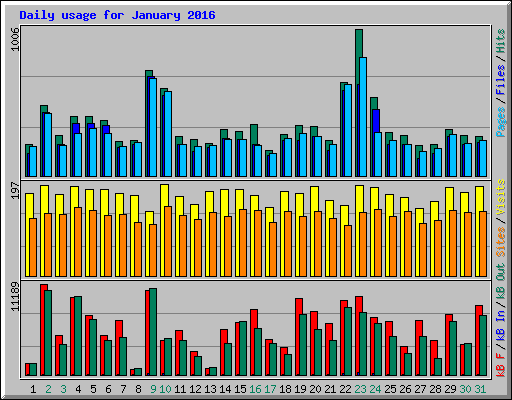Click day label 28 on the x-axis
This screenshot has height=400, width=512.
[x=435, y=389]
